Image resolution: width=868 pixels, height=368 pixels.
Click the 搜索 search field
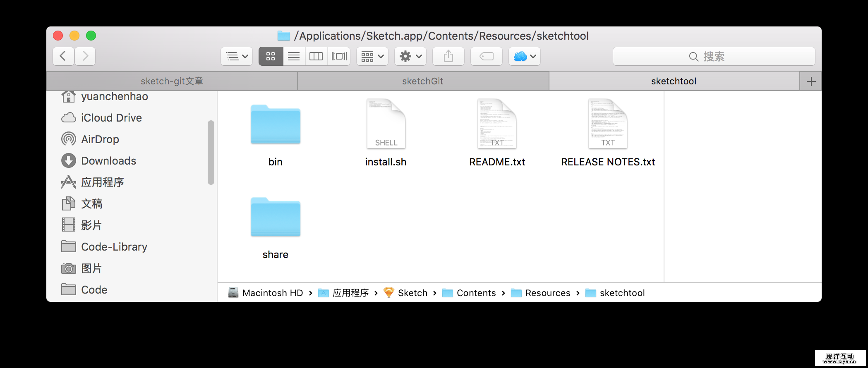point(714,56)
